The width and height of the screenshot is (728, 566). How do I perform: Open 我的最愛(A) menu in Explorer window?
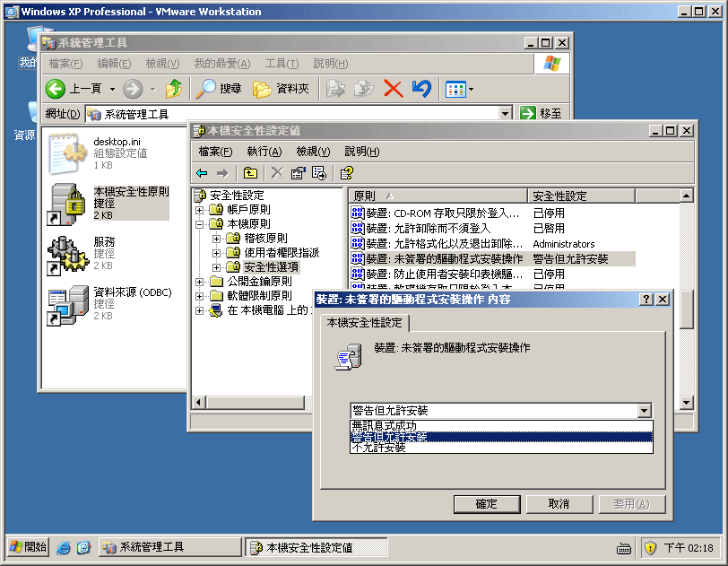click(x=222, y=64)
